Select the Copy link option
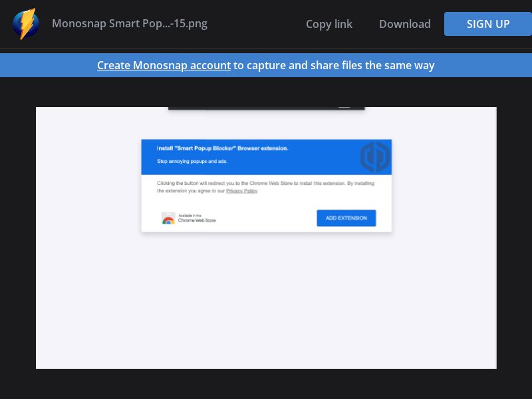Image resolution: width=532 pixels, height=399 pixels. [329, 24]
